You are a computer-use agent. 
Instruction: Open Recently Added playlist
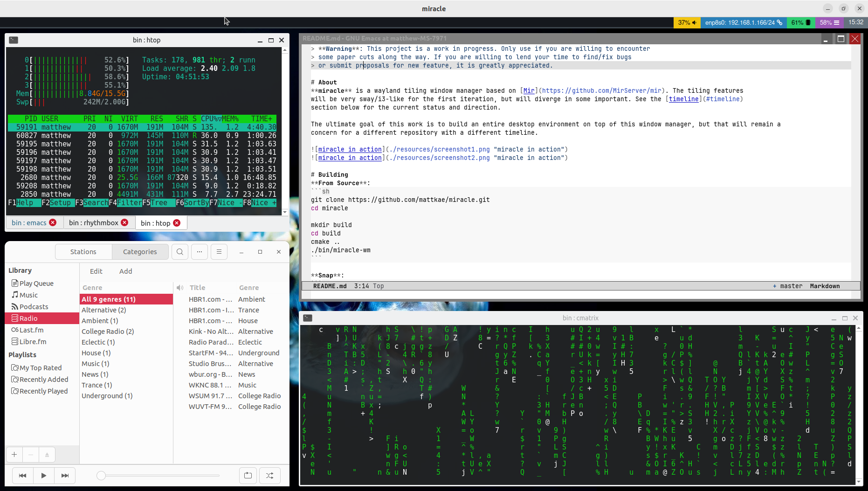pos(44,380)
